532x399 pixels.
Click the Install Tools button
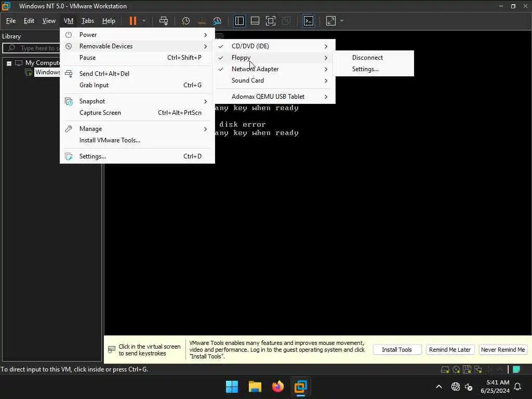(397, 350)
